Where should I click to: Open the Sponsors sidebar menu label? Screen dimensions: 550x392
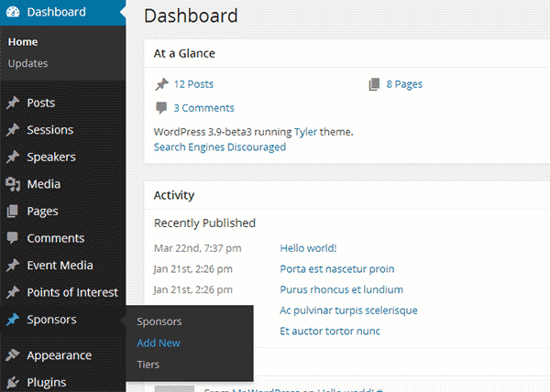(51, 320)
